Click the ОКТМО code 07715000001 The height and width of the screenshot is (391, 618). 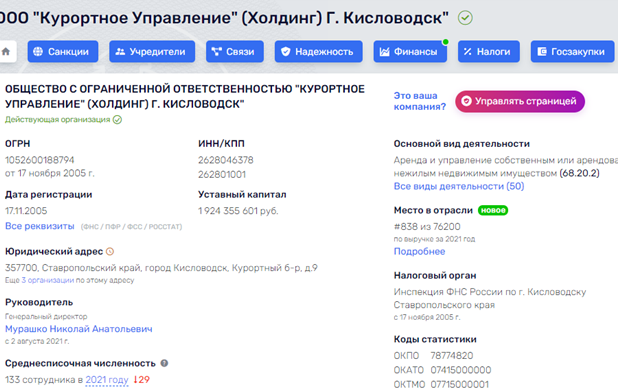460,384
